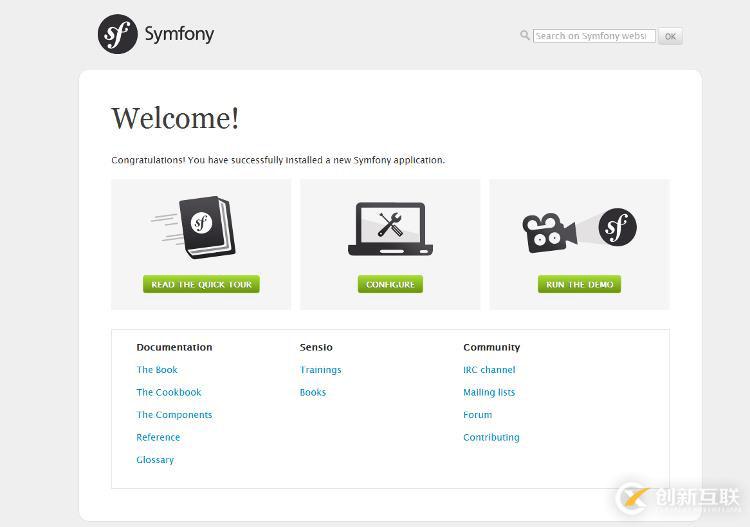Open the Mailing lists link
750x527 pixels.
pos(489,392)
